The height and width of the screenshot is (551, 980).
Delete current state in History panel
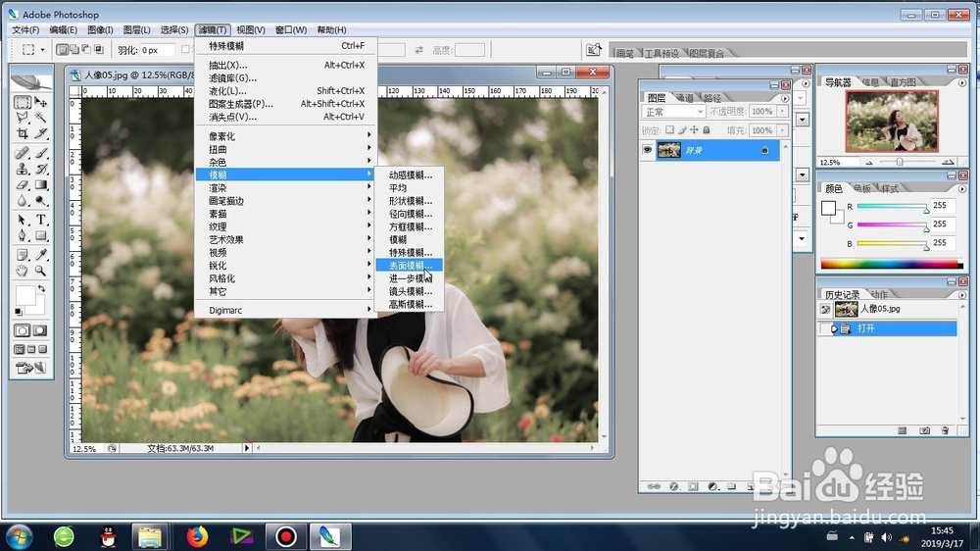coord(945,430)
